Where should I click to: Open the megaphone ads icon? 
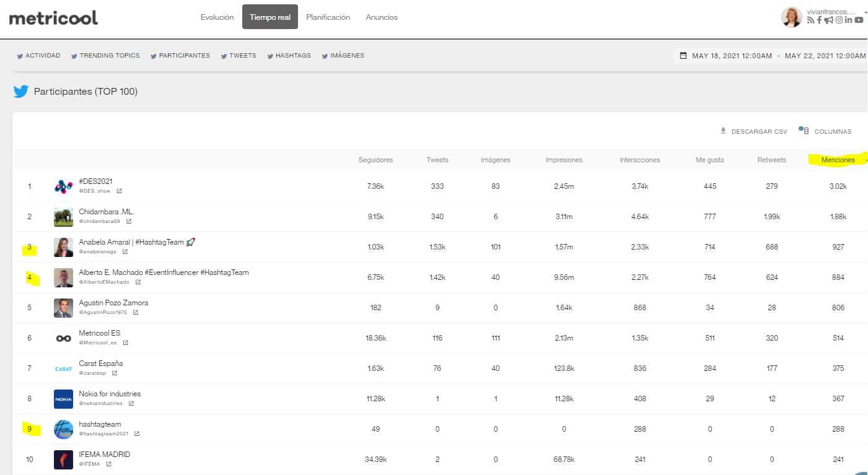click(x=828, y=20)
